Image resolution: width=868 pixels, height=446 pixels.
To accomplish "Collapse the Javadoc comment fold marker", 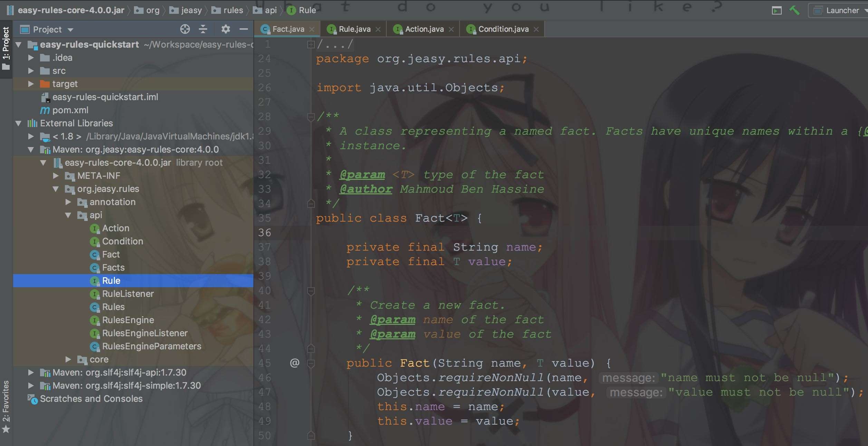I will pos(311,117).
